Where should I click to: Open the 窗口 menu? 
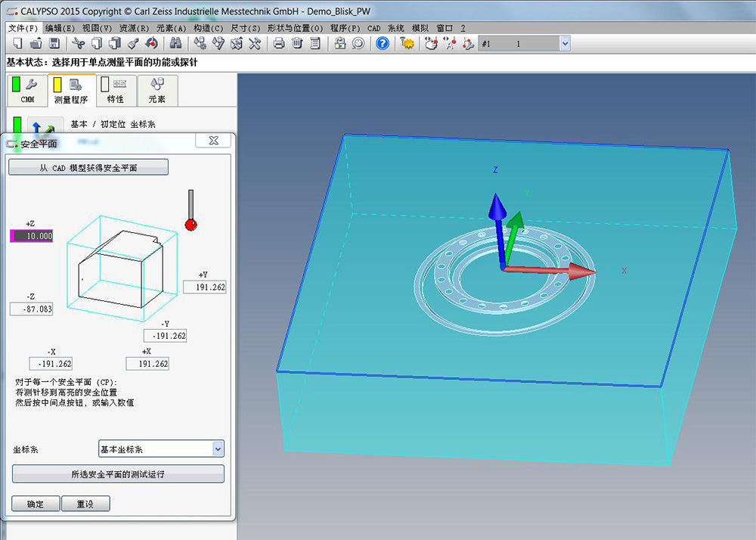click(445, 28)
